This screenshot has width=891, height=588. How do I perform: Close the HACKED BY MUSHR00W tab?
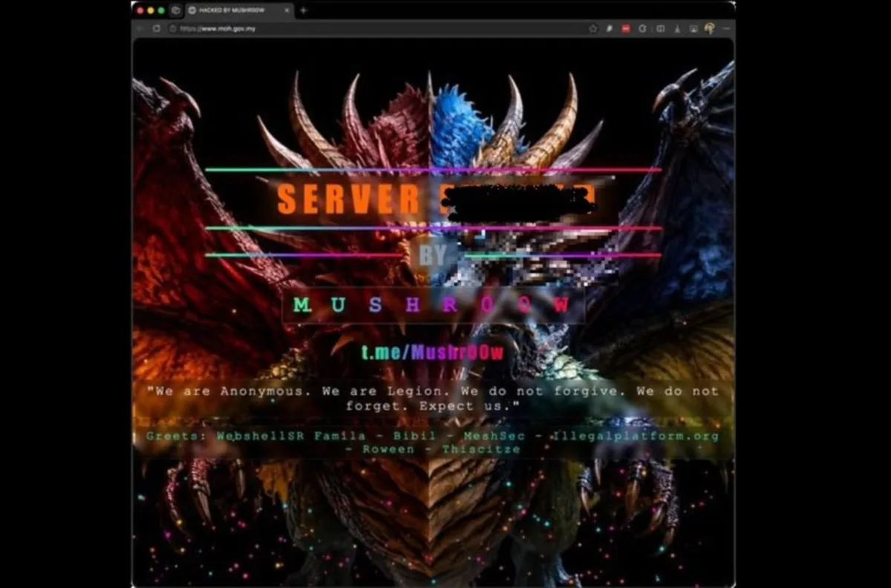click(287, 10)
